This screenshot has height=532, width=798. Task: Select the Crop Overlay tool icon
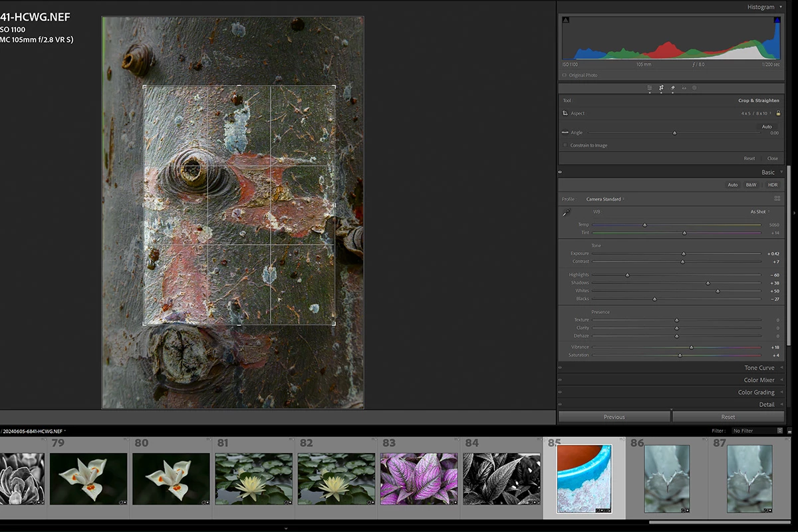[661, 88]
